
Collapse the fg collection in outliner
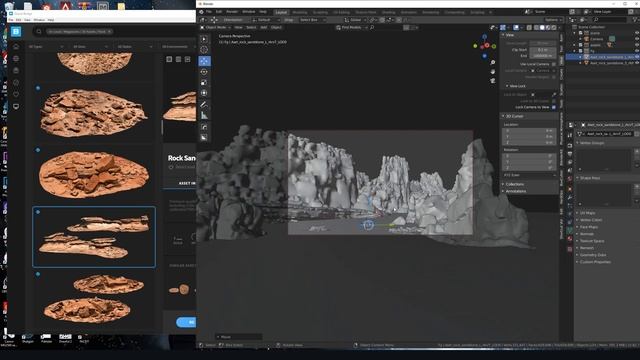pos(575,51)
